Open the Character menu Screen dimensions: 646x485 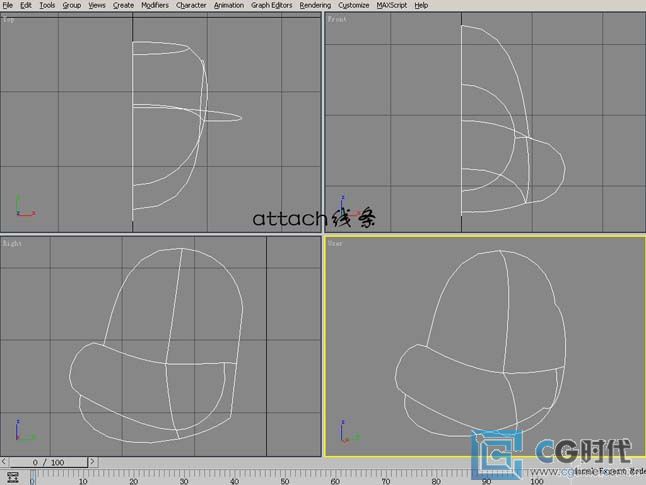(191, 5)
